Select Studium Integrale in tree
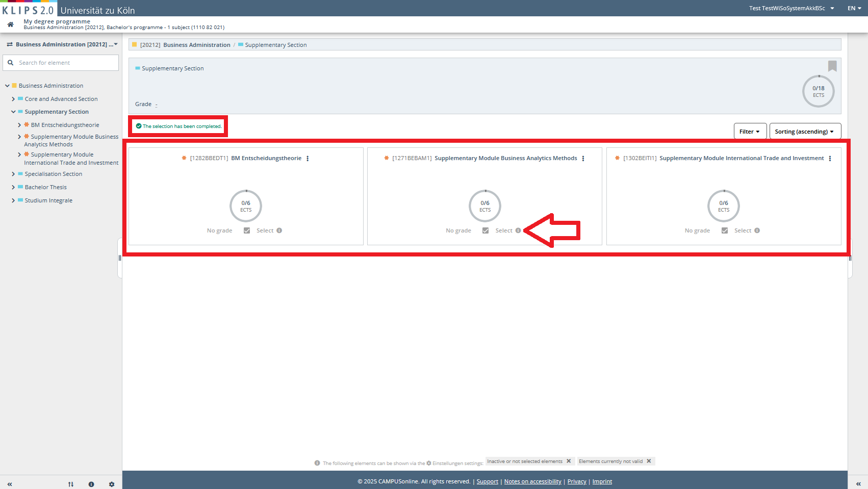 click(x=48, y=200)
